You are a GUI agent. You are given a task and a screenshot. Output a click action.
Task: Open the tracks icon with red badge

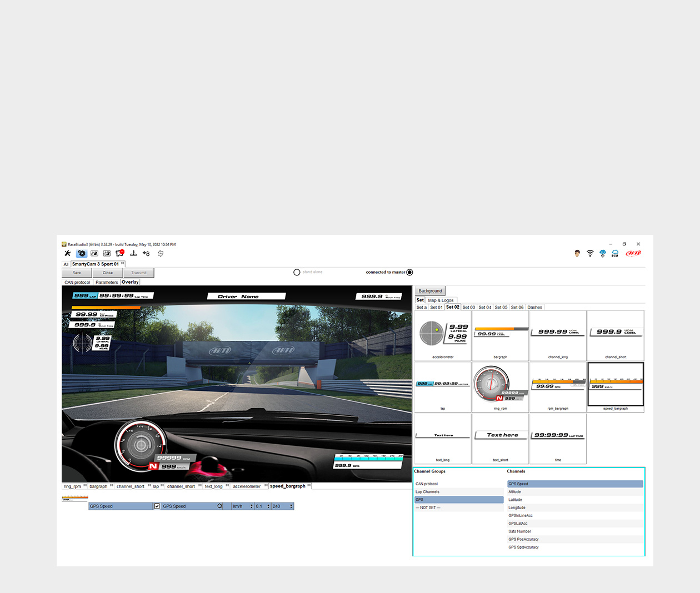pos(119,253)
